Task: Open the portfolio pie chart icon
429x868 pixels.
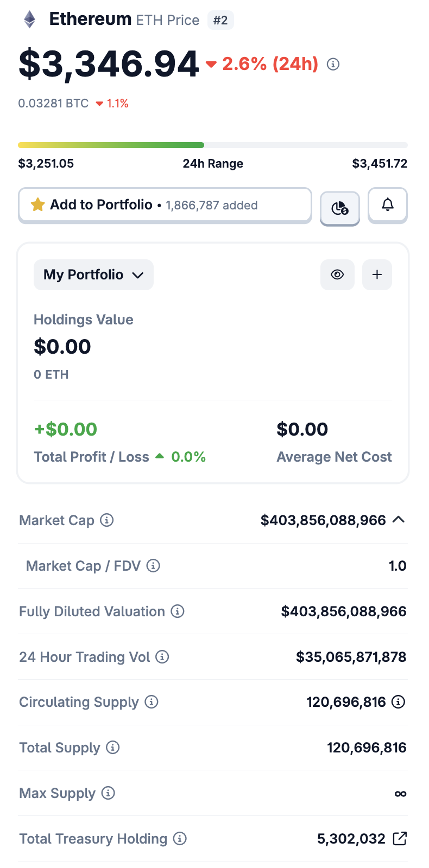Action: [x=340, y=208]
